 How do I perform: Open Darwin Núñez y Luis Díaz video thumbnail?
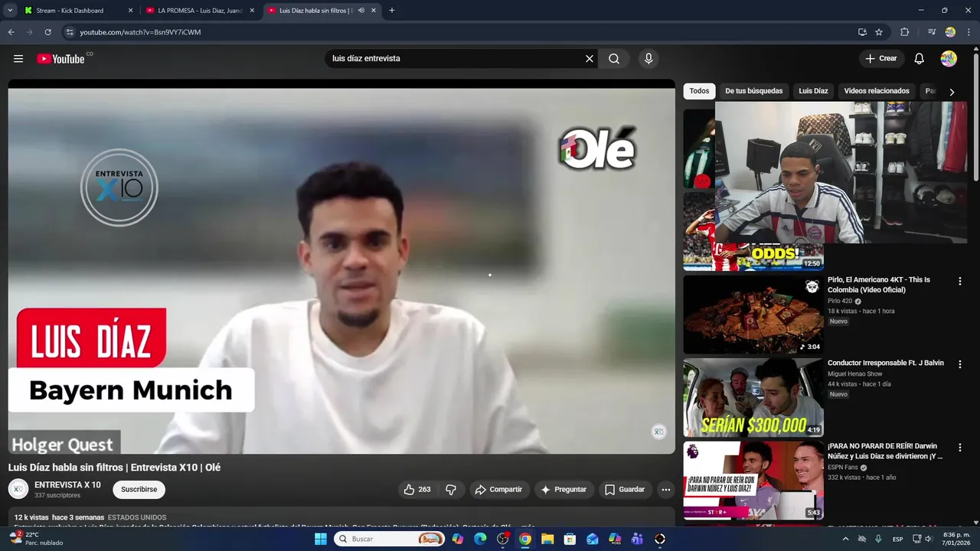click(x=753, y=481)
